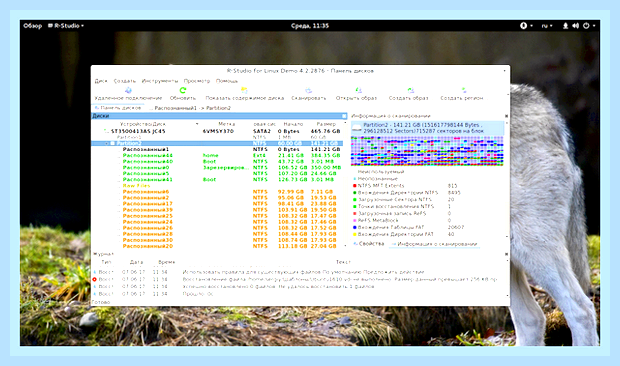This screenshot has width=620, height=366.
Task: Click the volume speaker icon in top bar
Action: coord(575,26)
